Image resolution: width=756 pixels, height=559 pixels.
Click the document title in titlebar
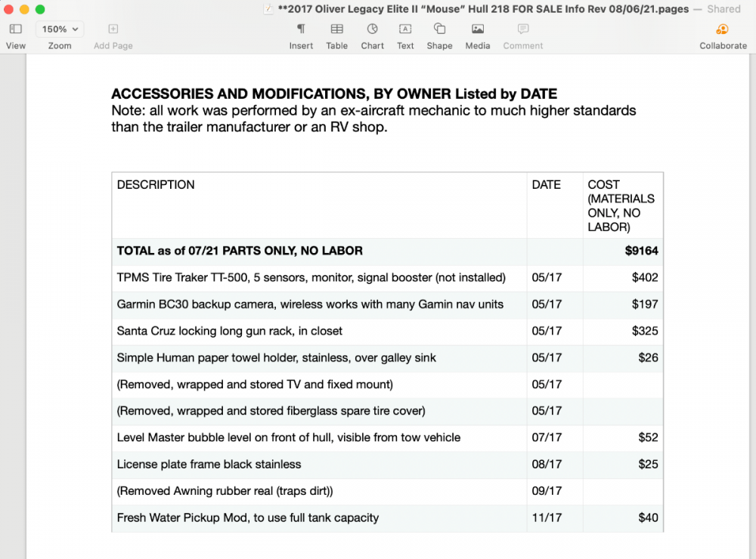tap(483, 9)
